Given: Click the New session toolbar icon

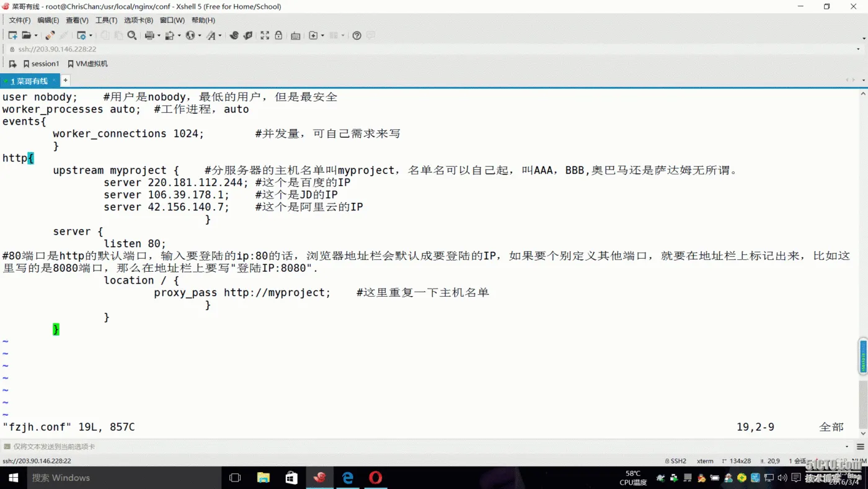Looking at the screenshot, I should click(x=12, y=35).
